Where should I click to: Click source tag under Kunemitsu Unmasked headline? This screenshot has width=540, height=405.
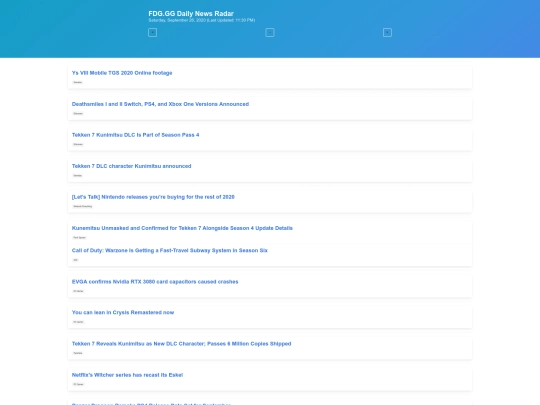tap(79, 238)
